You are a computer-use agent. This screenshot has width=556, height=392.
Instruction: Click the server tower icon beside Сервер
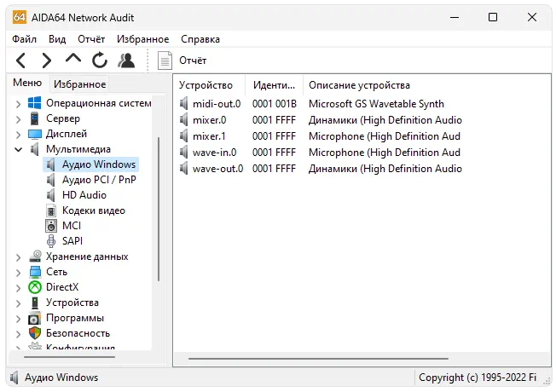(34, 118)
